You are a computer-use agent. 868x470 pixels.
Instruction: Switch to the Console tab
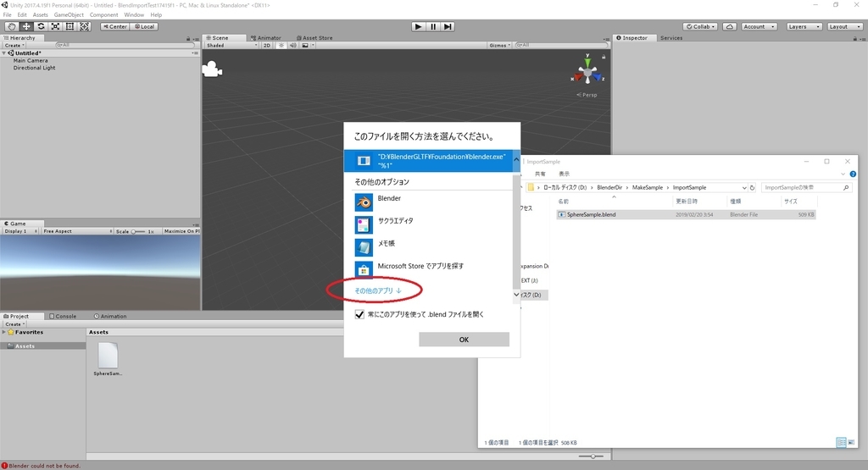pos(63,316)
